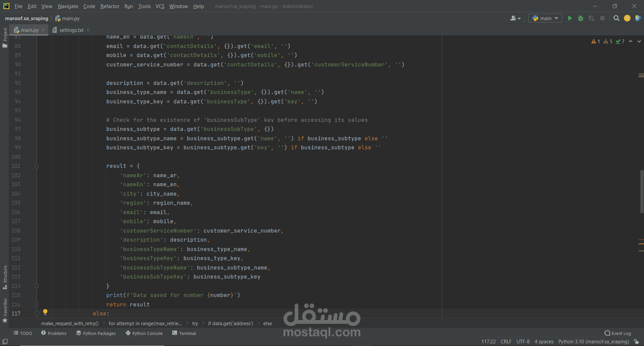Click the error count warning indicator
This screenshot has height=346, width=644.
click(596, 41)
